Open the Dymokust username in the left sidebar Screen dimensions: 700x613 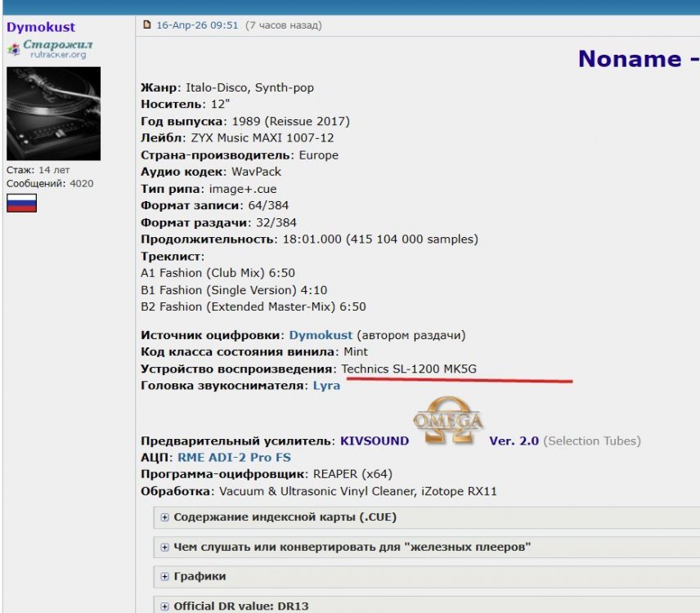(41, 27)
